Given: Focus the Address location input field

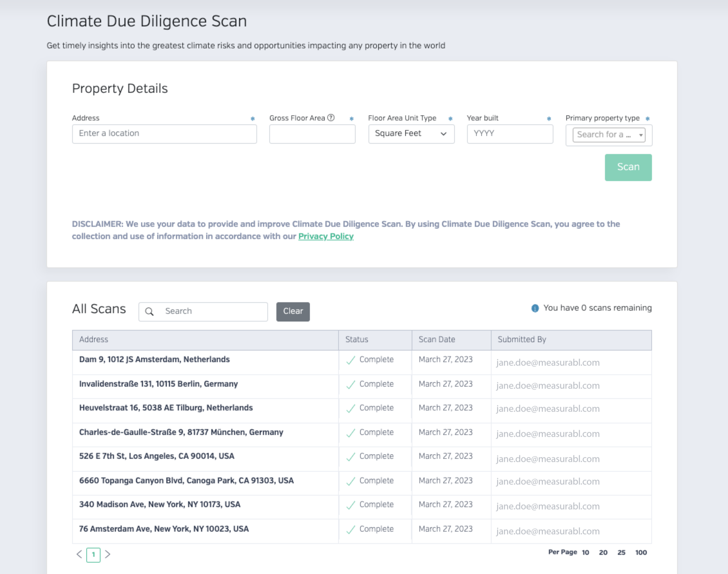Looking at the screenshot, I should pyautogui.click(x=164, y=134).
